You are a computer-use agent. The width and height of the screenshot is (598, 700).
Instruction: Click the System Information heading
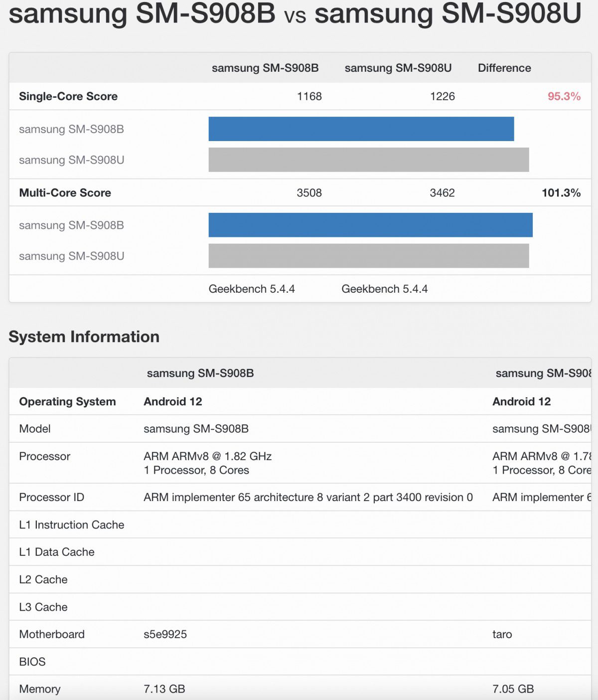83,337
